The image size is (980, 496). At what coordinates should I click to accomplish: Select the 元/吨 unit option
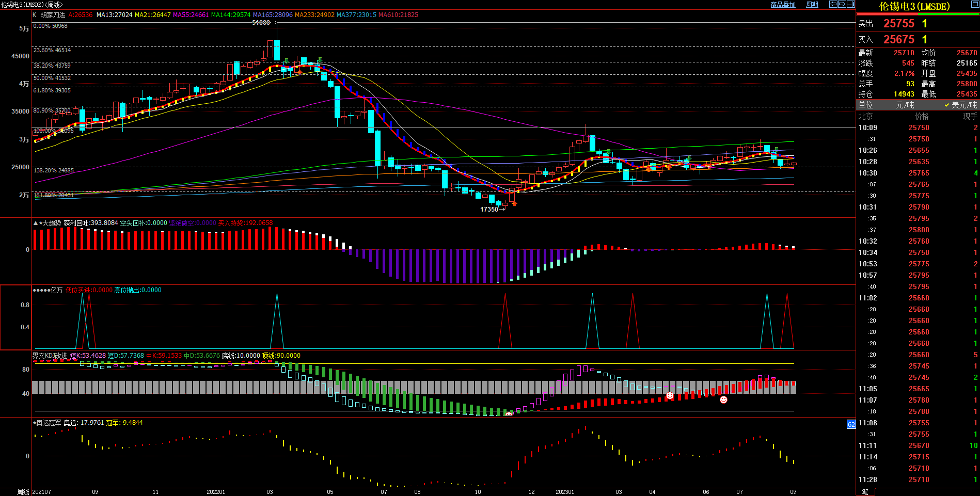coord(905,105)
